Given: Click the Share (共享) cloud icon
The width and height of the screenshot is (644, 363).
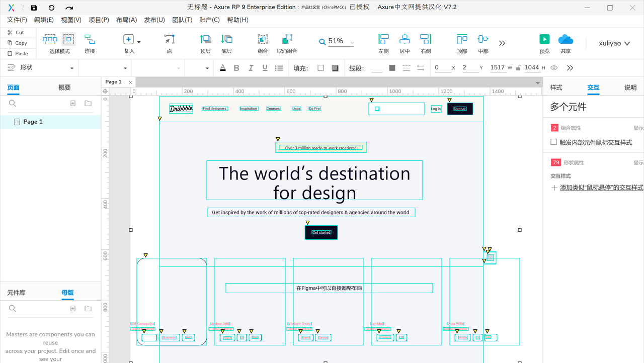Looking at the screenshot, I should click(x=566, y=39).
